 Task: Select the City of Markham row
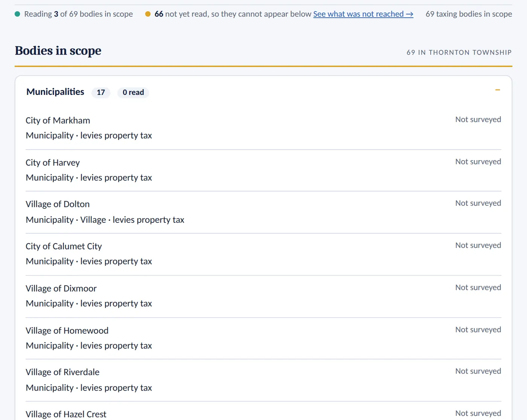coord(263,128)
